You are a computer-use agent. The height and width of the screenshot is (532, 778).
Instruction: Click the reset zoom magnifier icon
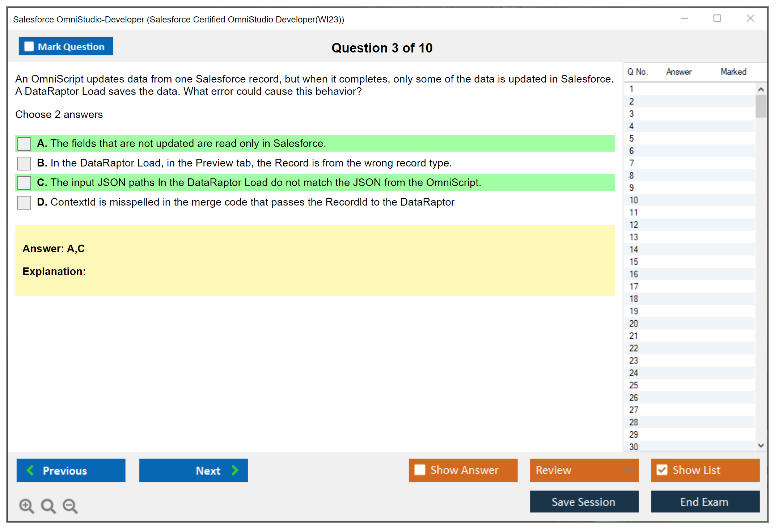48,505
